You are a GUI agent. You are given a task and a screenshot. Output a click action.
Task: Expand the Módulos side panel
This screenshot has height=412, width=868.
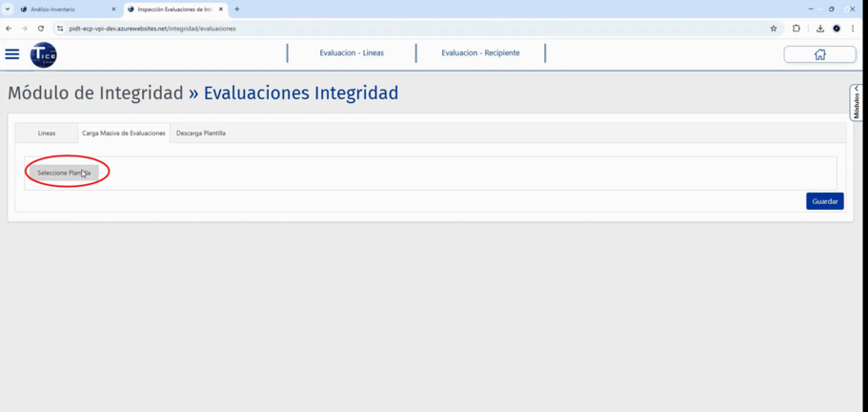pos(856,102)
